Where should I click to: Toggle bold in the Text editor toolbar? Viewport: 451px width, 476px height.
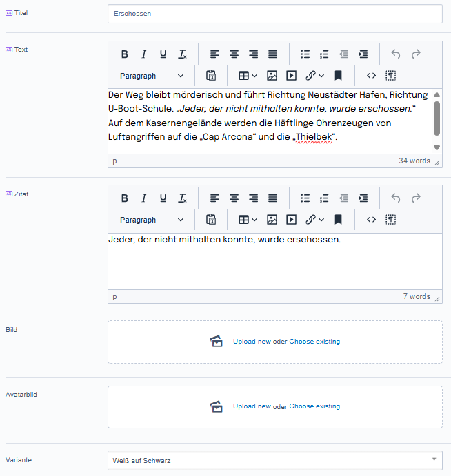click(x=125, y=54)
